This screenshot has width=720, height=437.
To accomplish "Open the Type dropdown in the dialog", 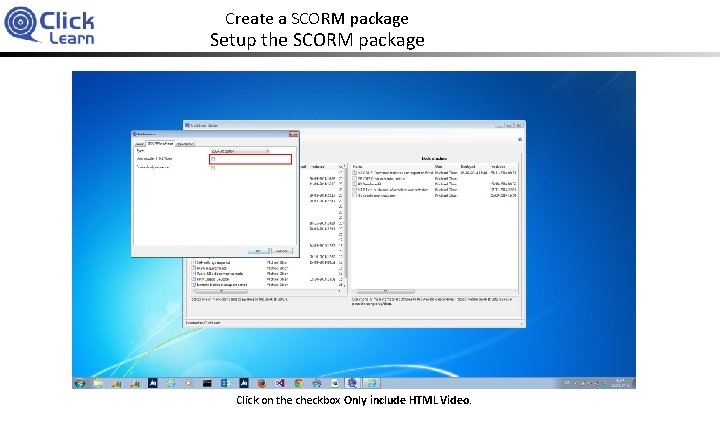I will tap(241, 151).
